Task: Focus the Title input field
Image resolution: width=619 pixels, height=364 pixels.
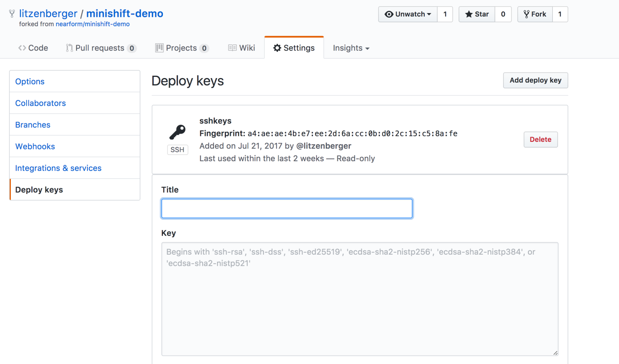Action: pos(287,209)
